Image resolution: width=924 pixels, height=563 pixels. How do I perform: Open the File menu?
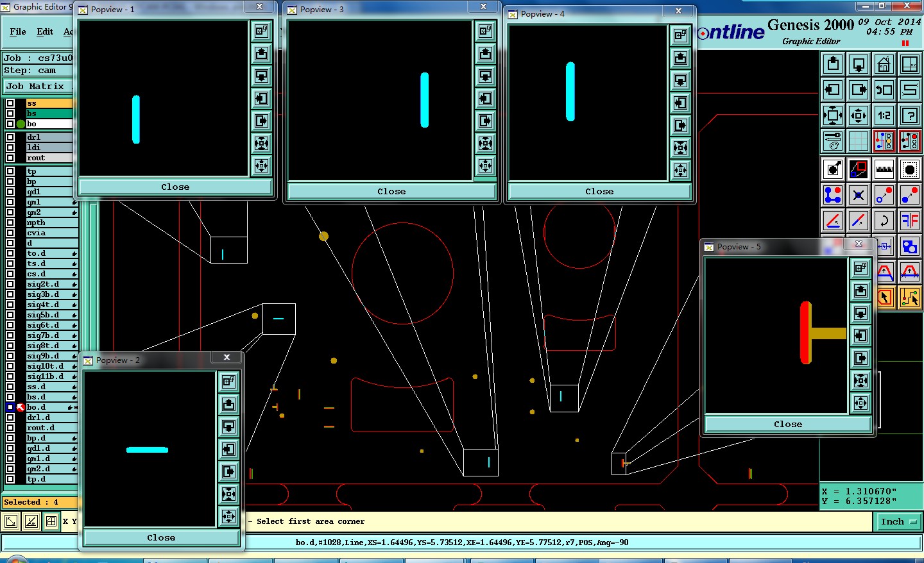18,31
